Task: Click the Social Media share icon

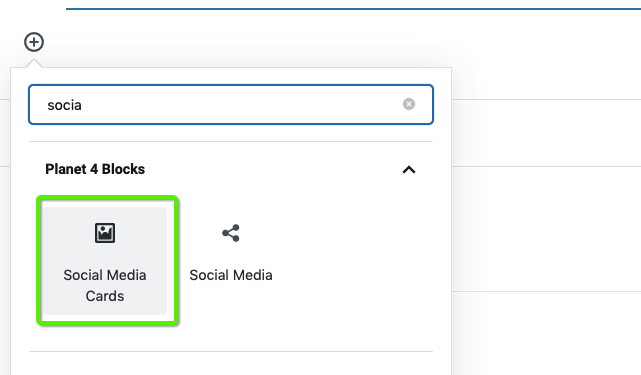Action: tap(231, 233)
